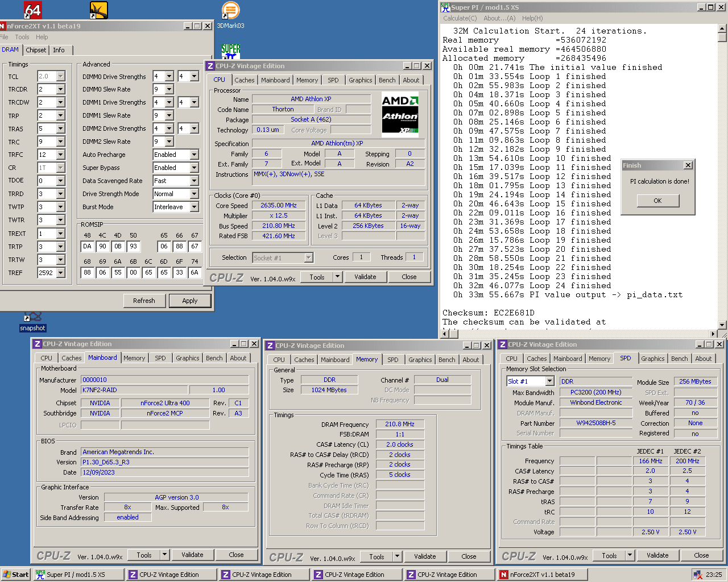Select the mainboard Model K7NF2-RAID value
The width and height of the screenshot is (728, 582).
(135, 390)
